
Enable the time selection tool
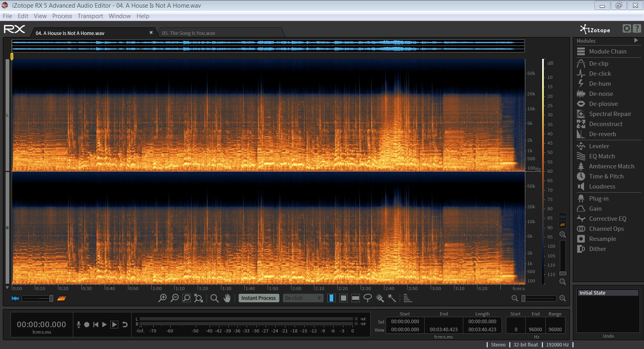coord(331,298)
